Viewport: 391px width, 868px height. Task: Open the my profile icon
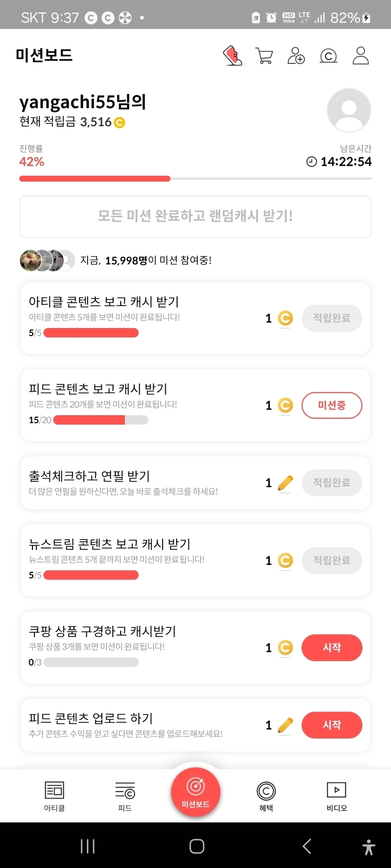pos(360,56)
